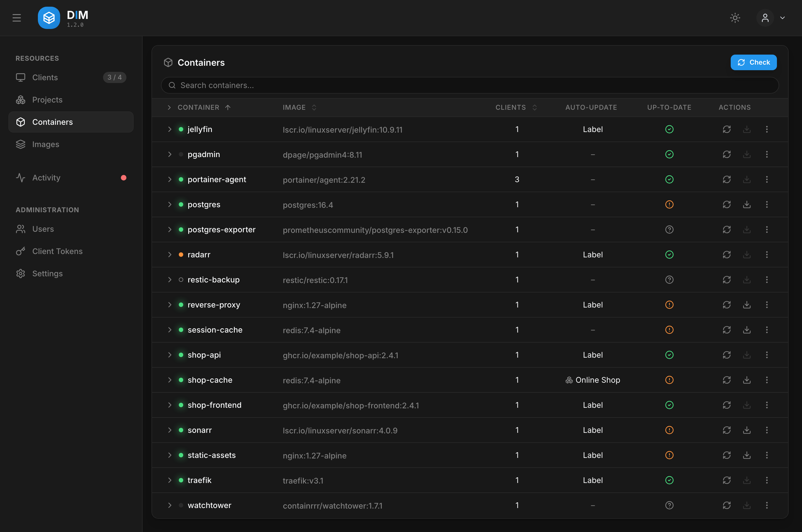Open Clients in the sidebar
This screenshot has height=532, width=802.
click(71, 77)
